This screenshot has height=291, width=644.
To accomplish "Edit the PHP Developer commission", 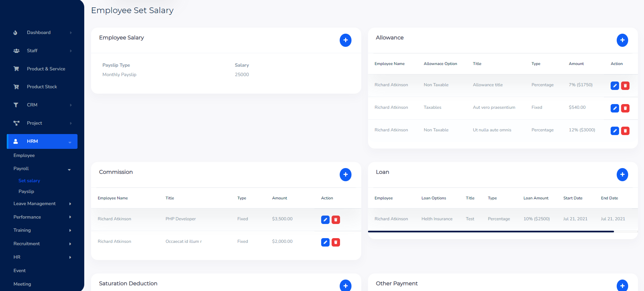I will tap(325, 220).
